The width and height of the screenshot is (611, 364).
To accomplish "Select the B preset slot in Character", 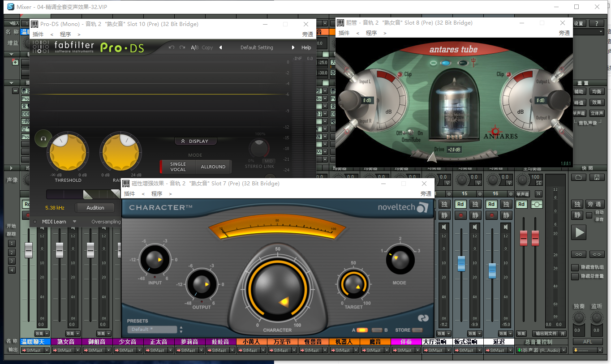I will pyautogui.click(x=377, y=330).
